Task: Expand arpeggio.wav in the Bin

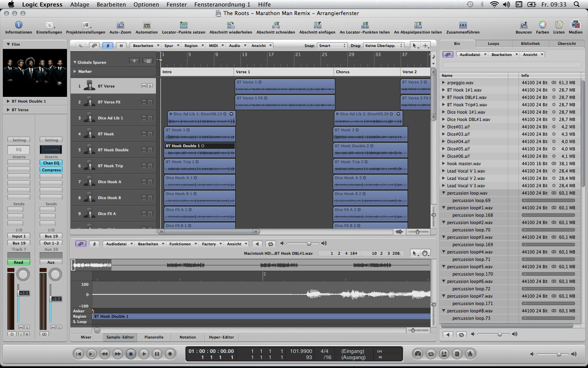Action: [443, 83]
